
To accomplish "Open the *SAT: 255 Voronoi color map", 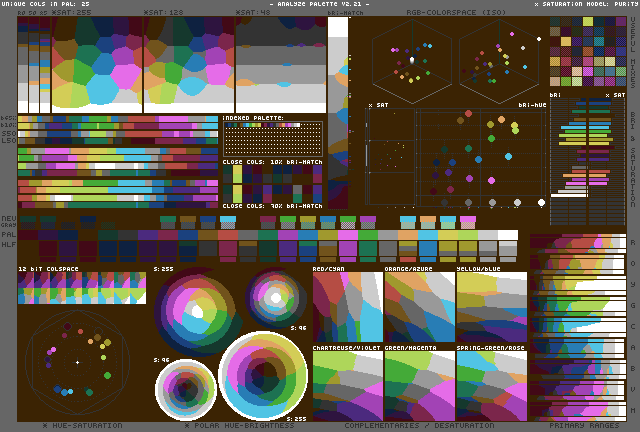I will [97, 65].
